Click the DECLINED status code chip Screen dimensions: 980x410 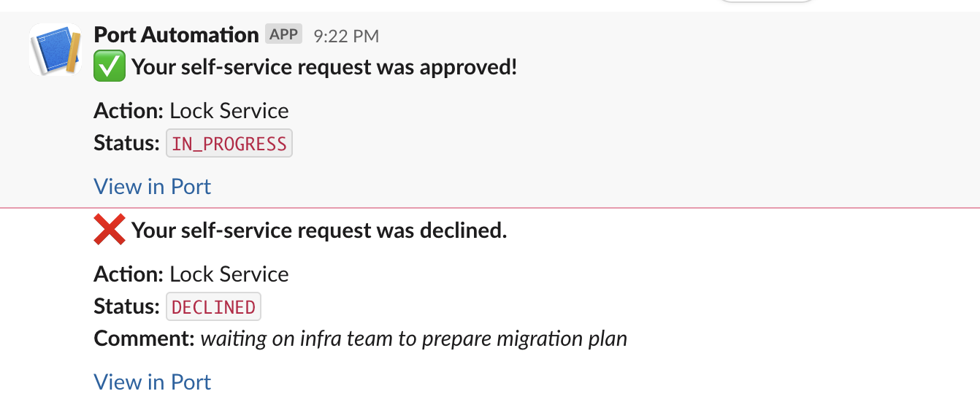213,307
